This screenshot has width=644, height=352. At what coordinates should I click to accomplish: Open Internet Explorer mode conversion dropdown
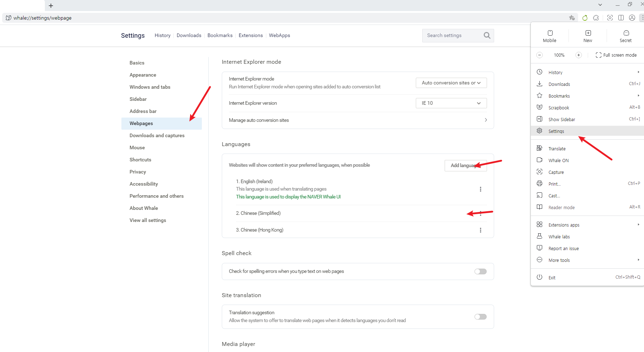(451, 83)
